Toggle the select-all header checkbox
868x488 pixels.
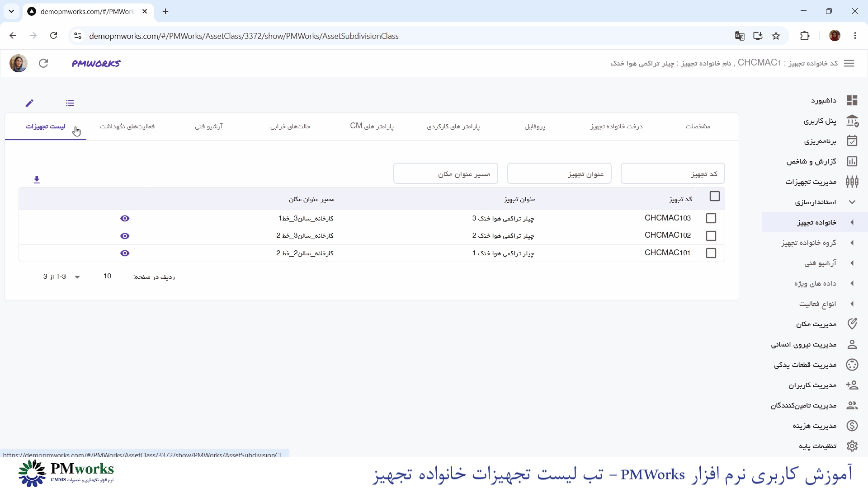pos(715,196)
